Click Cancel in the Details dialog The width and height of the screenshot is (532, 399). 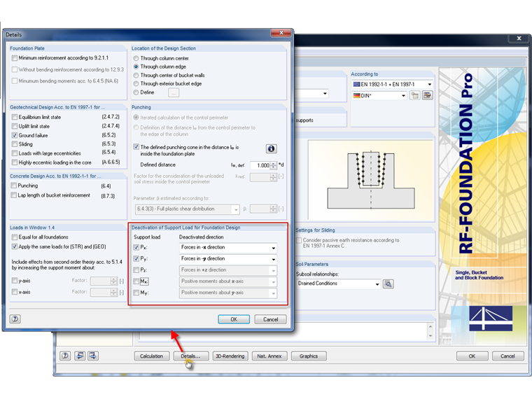point(270,319)
